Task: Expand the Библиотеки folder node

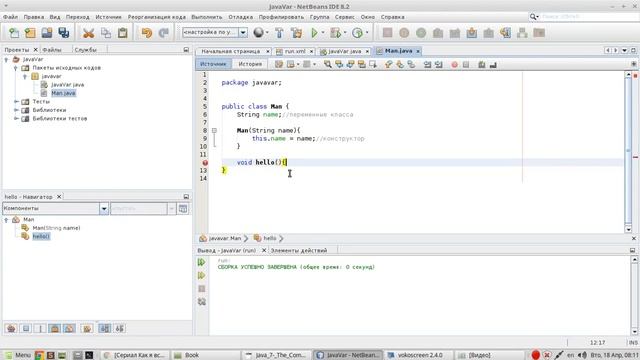Action: click(x=16, y=110)
